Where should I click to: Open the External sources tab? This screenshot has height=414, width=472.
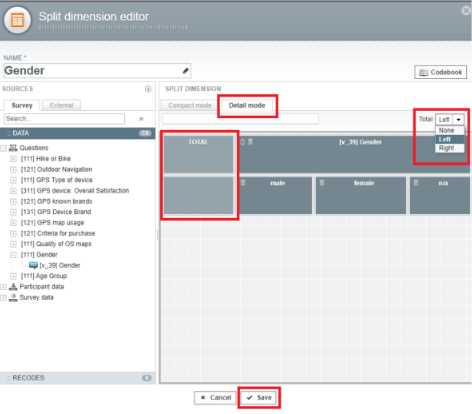[61, 105]
